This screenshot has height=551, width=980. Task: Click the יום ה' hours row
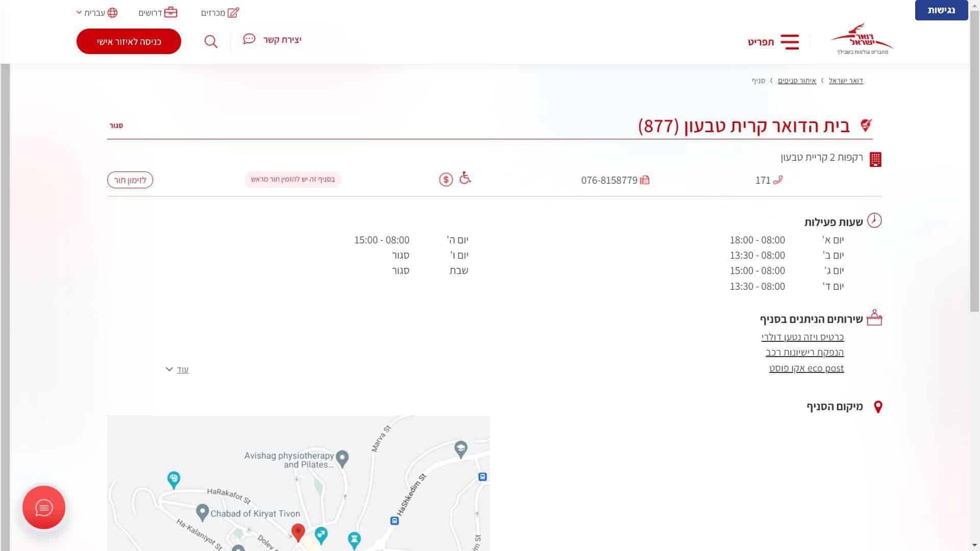[x=411, y=240]
